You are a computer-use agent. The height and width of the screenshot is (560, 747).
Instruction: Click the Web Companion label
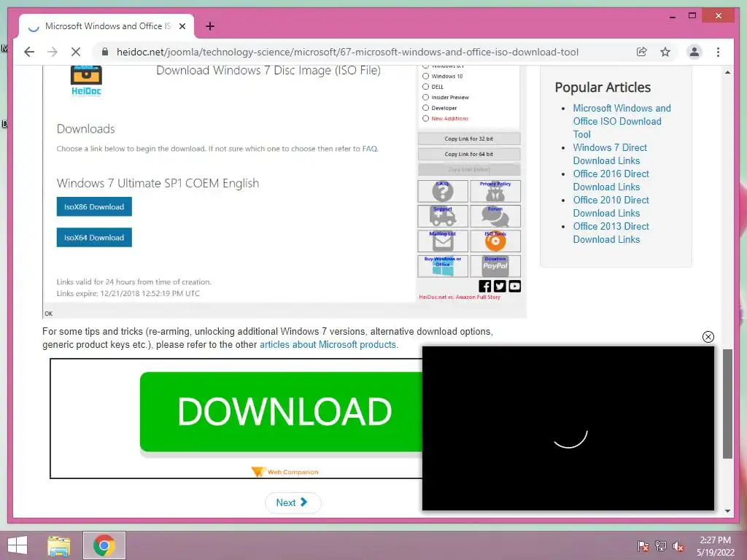pos(285,472)
